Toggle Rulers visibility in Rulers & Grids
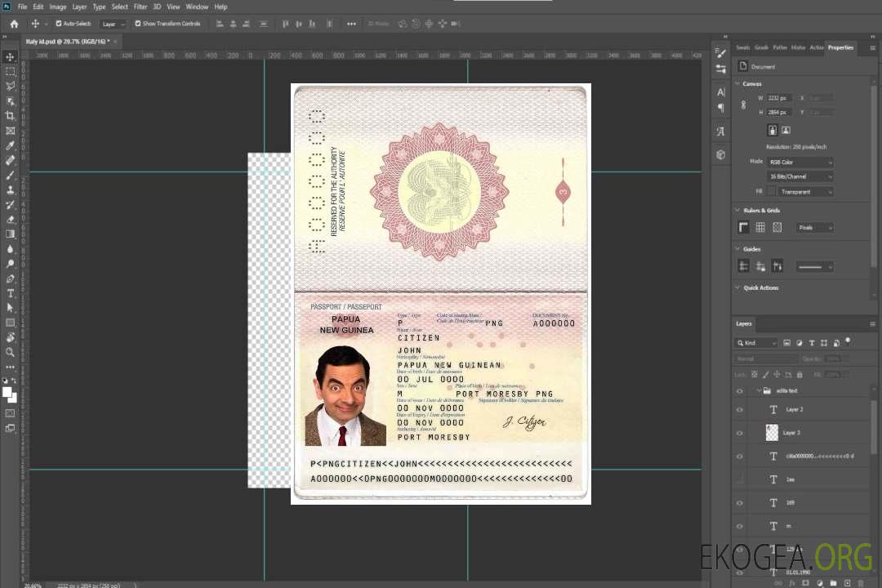This screenshot has width=882, height=588. [744, 227]
